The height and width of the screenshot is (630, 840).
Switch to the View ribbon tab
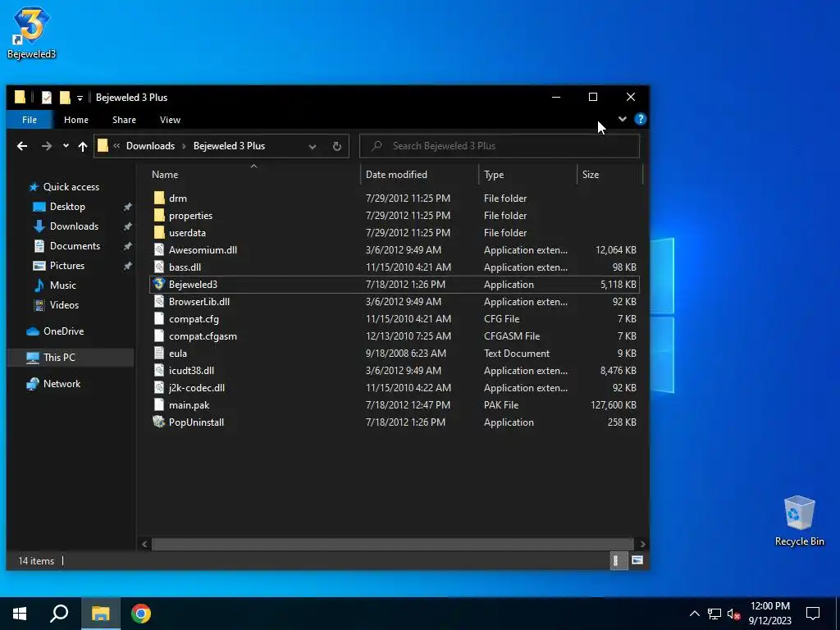pyautogui.click(x=170, y=120)
